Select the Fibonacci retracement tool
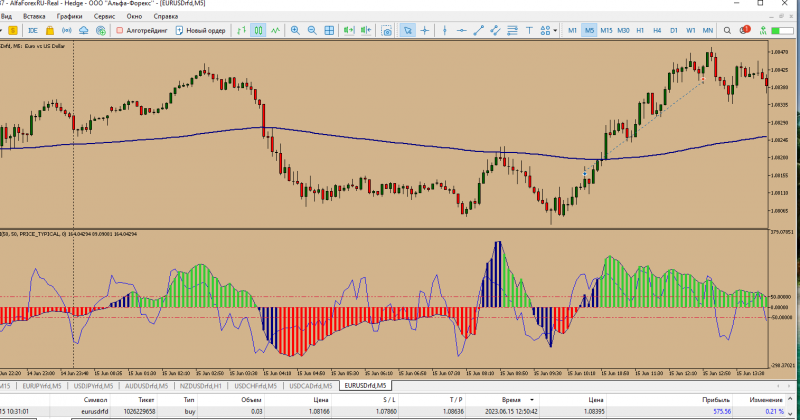 pyautogui.click(x=512, y=31)
